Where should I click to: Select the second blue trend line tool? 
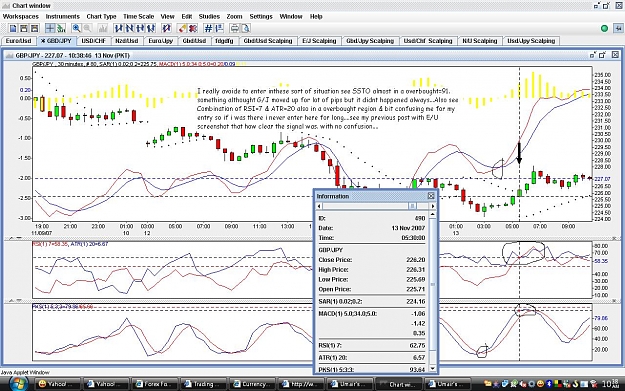129,28
